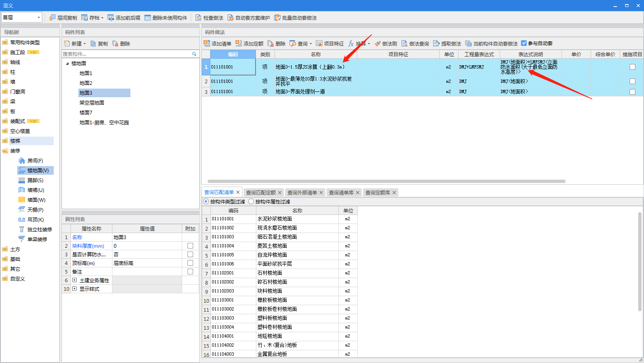Screen dimensions: 644x363
Task: Click 添加清单 icon
Action: tap(207, 43)
